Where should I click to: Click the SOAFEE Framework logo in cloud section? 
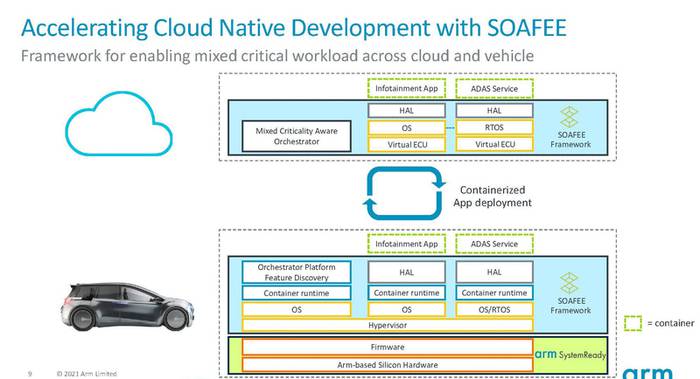pyautogui.click(x=570, y=127)
